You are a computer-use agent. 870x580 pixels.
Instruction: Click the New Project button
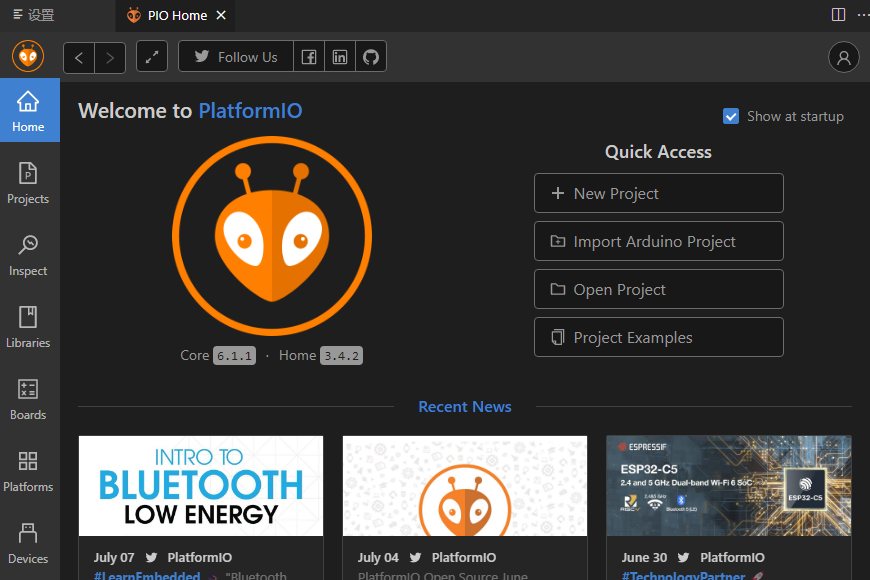(x=658, y=193)
